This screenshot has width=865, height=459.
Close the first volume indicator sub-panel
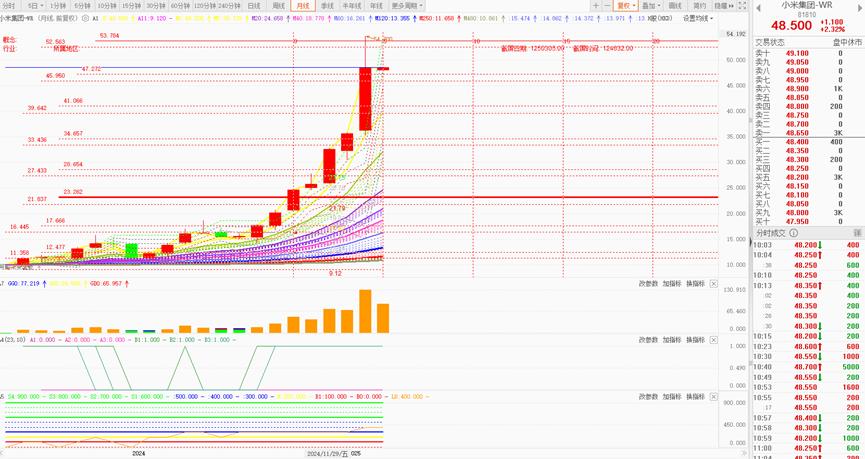pos(714,283)
